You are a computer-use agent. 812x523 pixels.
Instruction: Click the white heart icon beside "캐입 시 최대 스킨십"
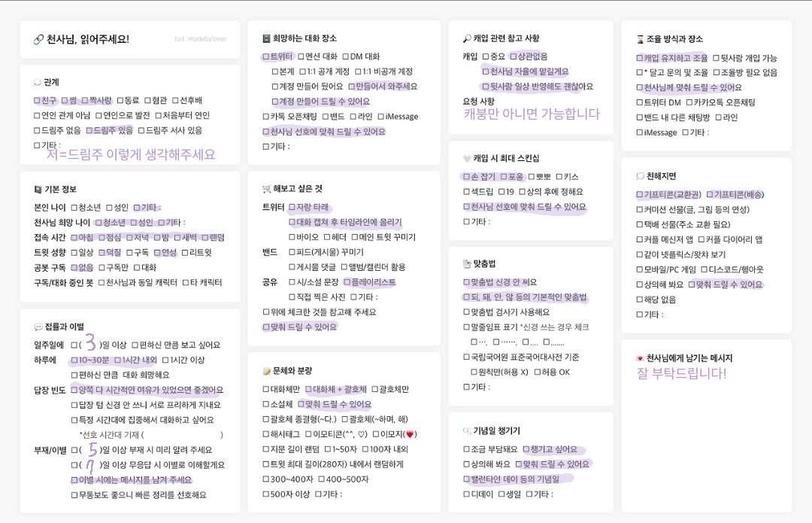coord(467,158)
